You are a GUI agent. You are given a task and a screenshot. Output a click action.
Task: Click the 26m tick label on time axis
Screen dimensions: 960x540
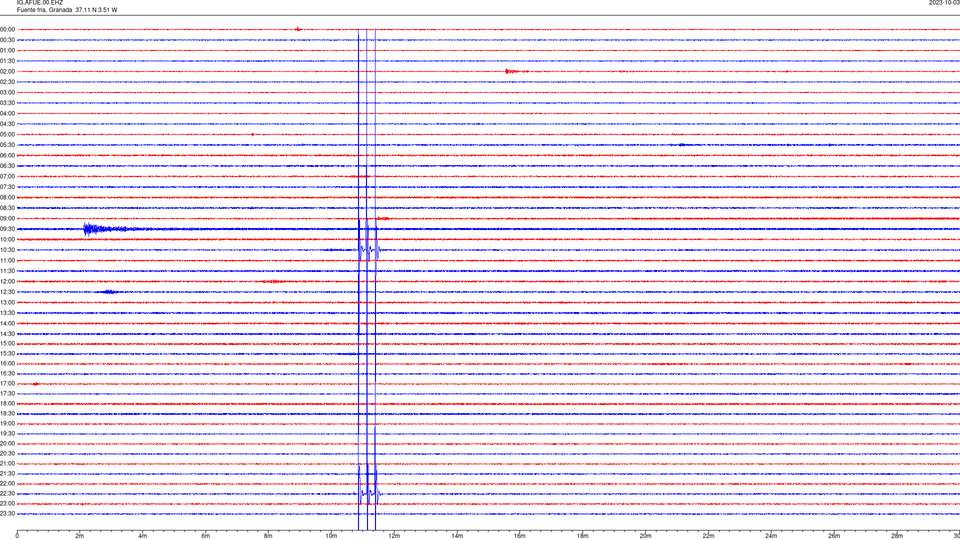pyautogui.click(x=834, y=536)
